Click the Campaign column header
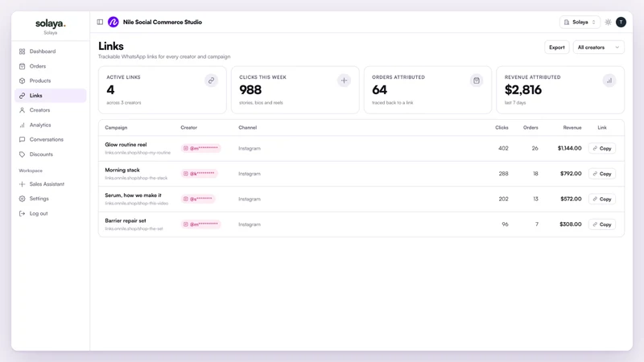This screenshot has width=644, height=362. (116, 128)
